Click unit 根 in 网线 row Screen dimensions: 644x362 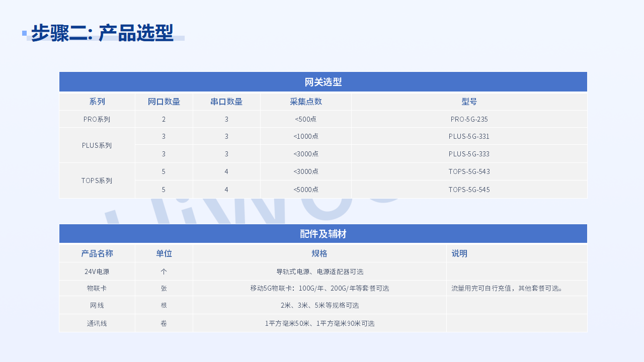point(164,305)
